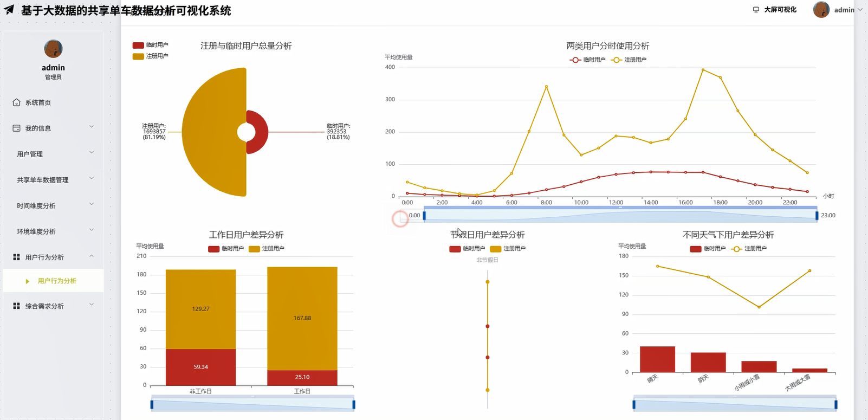This screenshot has width=868, height=420.
Task: Click the 用户行为分析 grid icon
Action: coord(16,257)
